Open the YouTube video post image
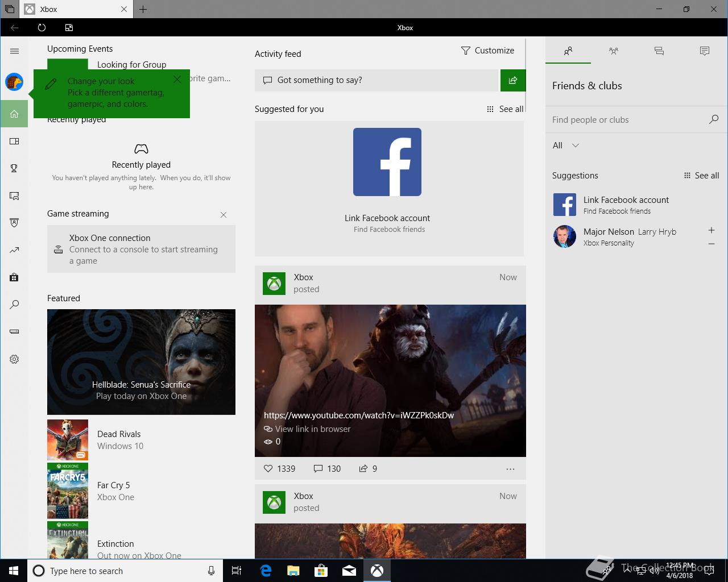The width and height of the screenshot is (728, 582). [x=390, y=380]
